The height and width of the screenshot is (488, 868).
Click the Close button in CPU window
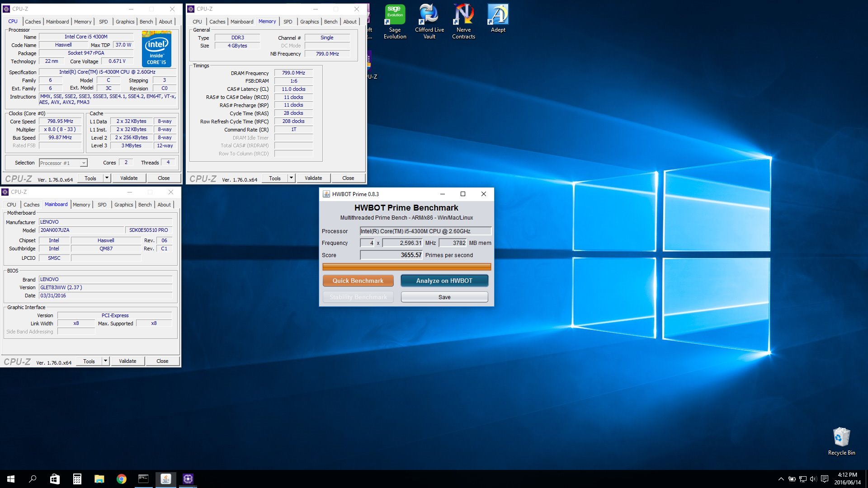[x=164, y=178]
